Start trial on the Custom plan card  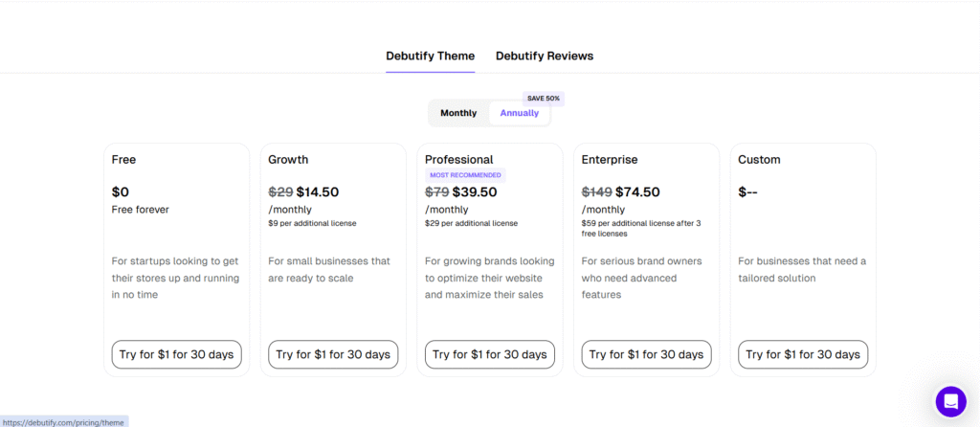[803, 354]
